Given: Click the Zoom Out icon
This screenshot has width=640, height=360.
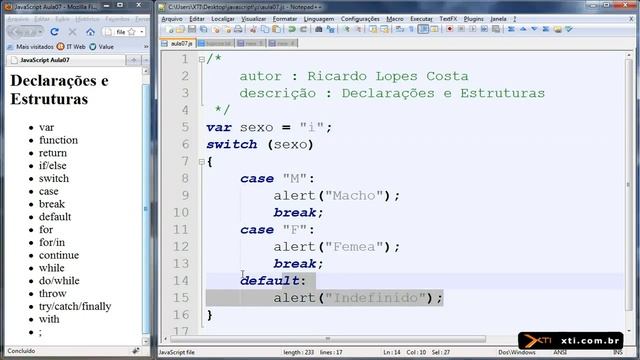Looking at the screenshot, I should pyautogui.click(x=358, y=29).
